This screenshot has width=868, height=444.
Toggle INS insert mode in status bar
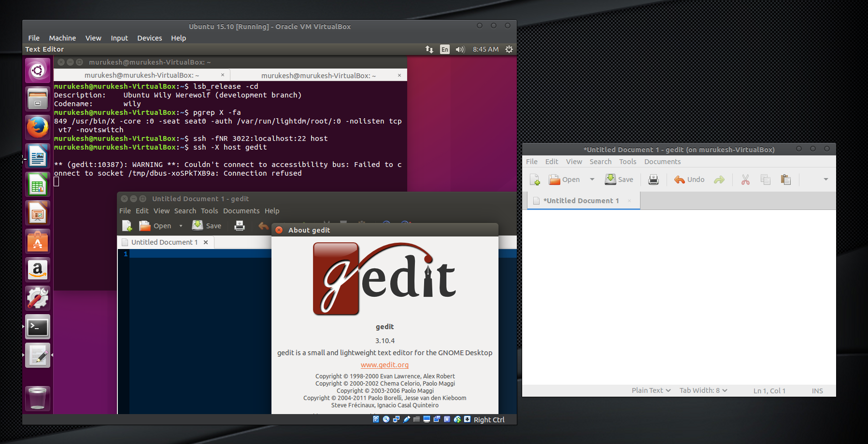817,391
